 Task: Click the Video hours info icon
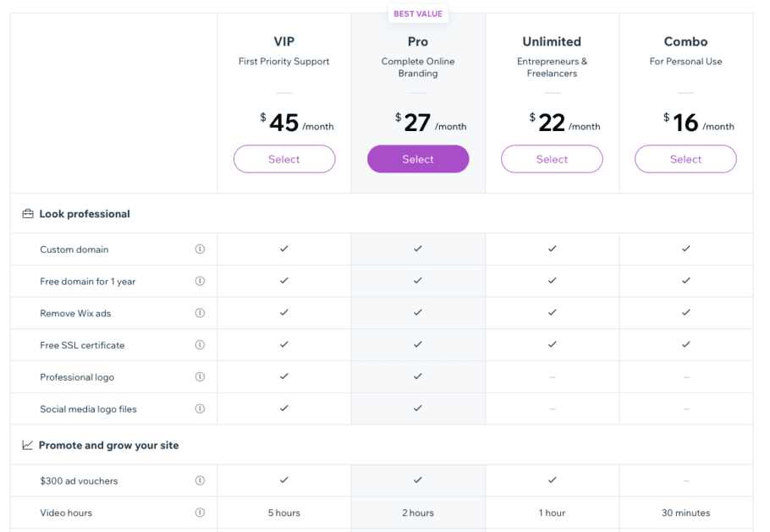click(201, 513)
